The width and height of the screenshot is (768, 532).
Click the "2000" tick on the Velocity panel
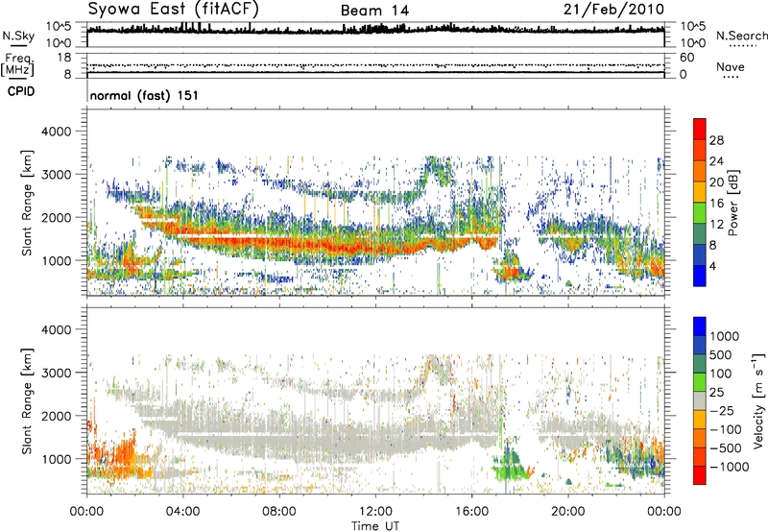pyautogui.click(x=57, y=416)
